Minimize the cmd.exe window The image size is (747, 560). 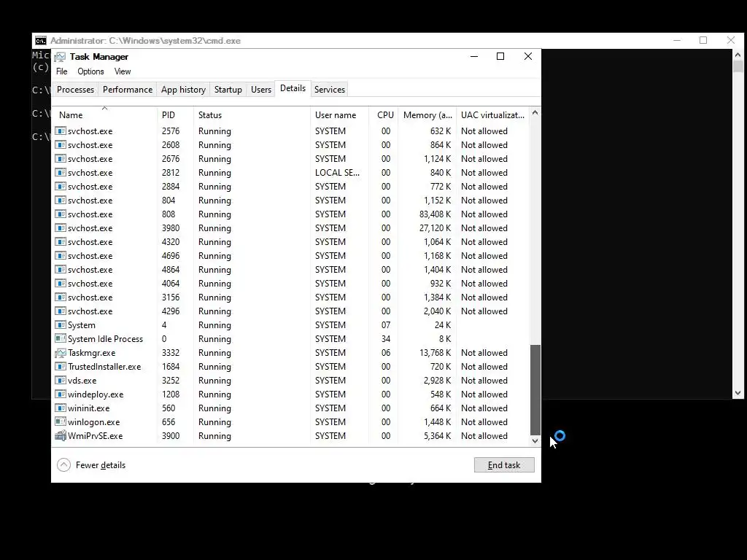tap(677, 41)
